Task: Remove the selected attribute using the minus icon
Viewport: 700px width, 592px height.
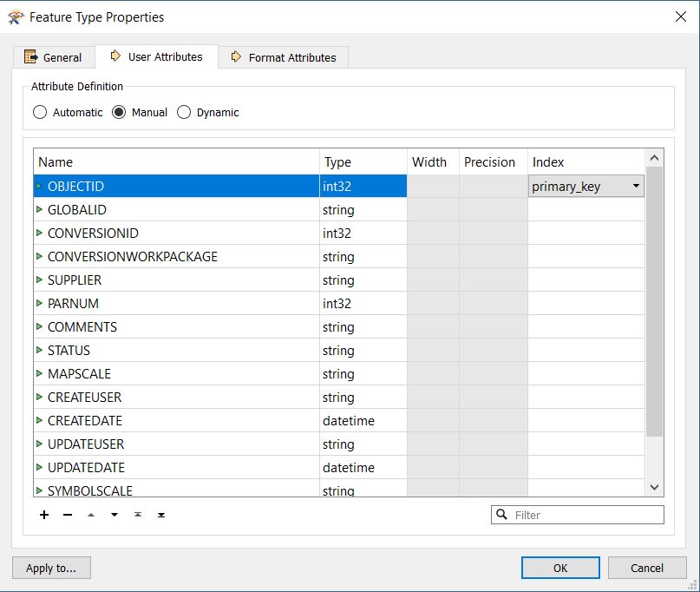Action: (x=68, y=515)
